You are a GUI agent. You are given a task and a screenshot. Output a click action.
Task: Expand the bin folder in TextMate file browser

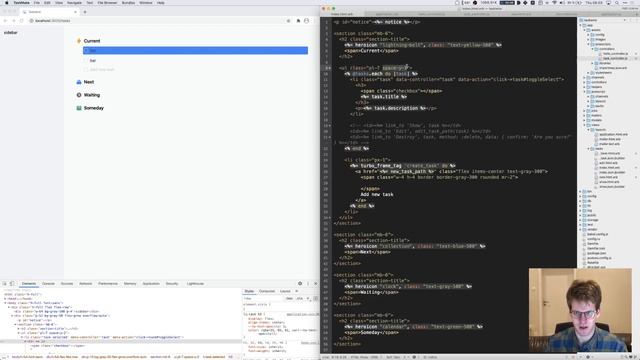pos(580,191)
